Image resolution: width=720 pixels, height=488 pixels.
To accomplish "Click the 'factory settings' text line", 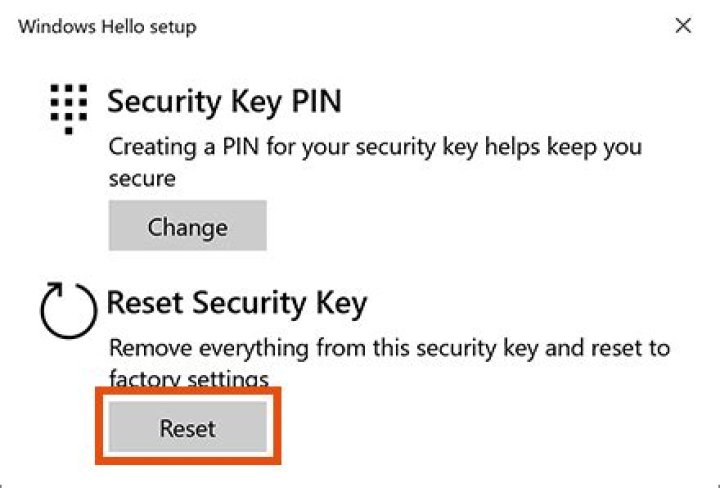I will [190, 379].
